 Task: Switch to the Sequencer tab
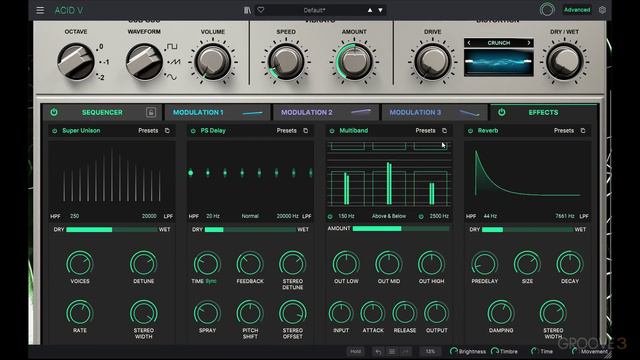[x=102, y=112]
